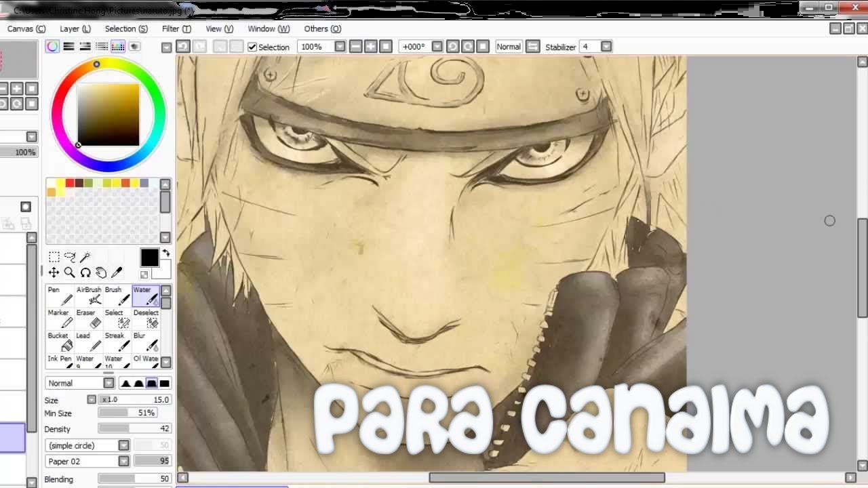Viewport: 868px width, 488px height.
Task: Reset zoom with the square button beside the plus
Action: [386, 47]
